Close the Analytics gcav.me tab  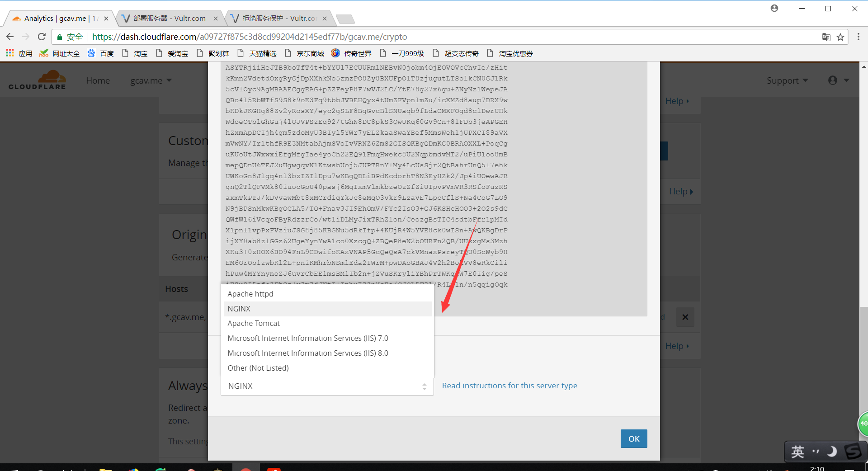(106, 19)
